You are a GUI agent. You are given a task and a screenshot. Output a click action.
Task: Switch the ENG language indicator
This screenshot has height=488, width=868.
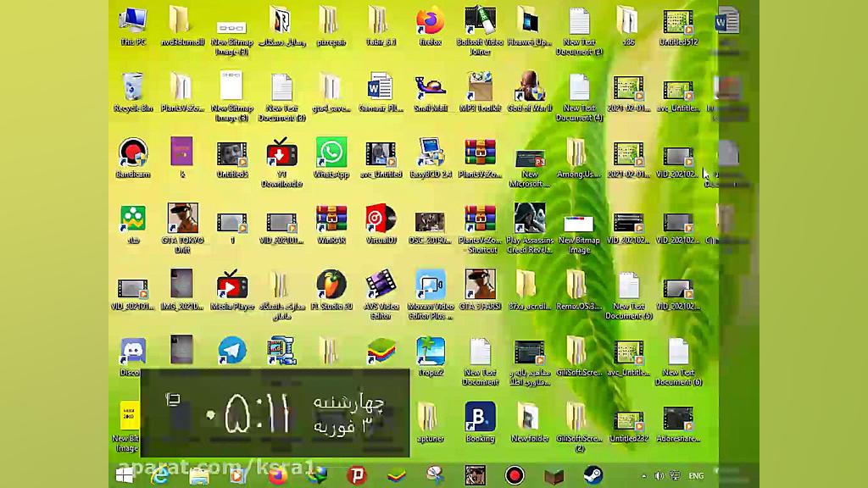pos(696,476)
